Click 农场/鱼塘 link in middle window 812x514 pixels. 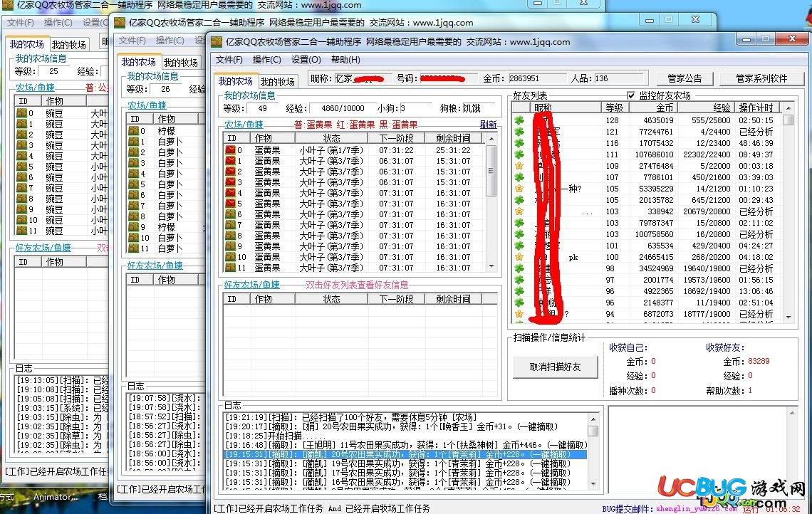coord(147,105)
